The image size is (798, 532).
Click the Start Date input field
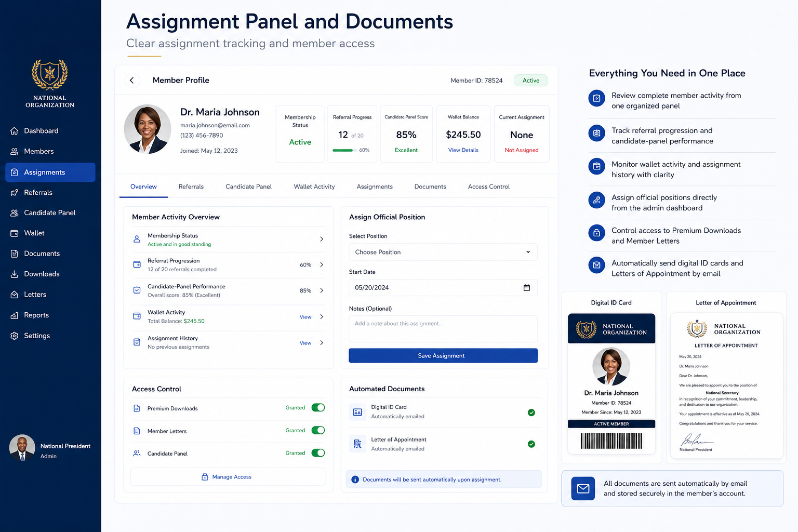coord(443,287)
